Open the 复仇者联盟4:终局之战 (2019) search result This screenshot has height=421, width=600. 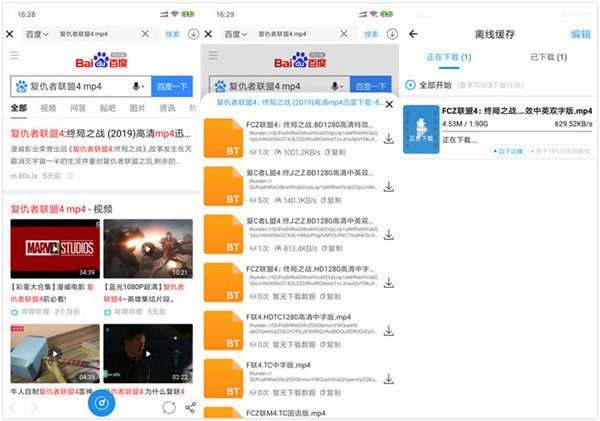point(100,134)
